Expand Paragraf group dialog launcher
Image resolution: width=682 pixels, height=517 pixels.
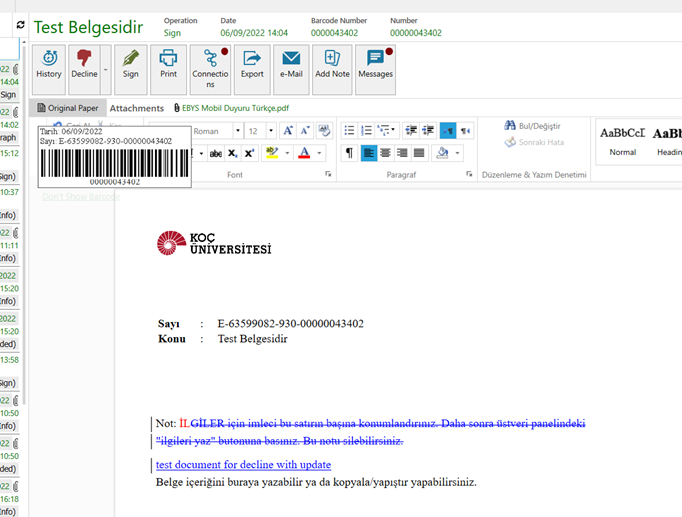469,175
